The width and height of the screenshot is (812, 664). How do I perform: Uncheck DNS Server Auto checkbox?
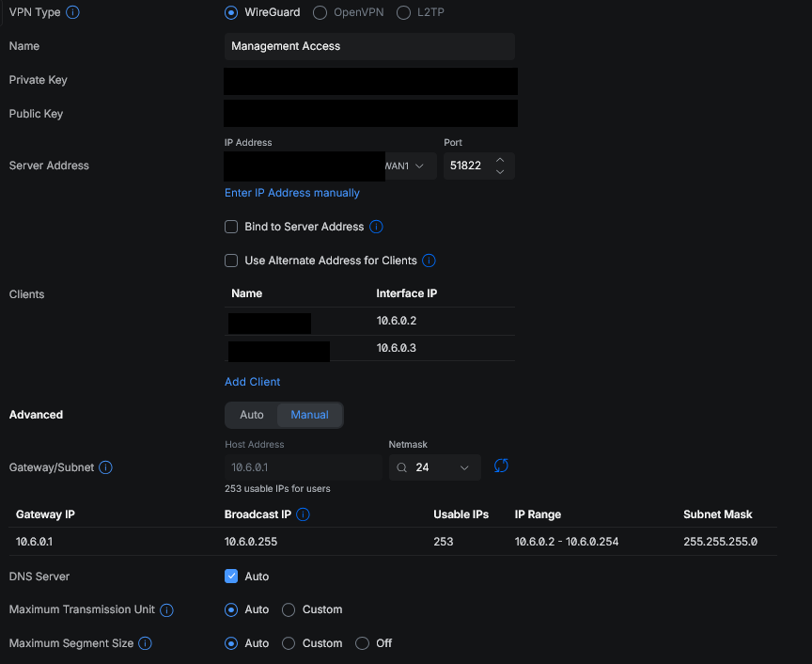click(231, 576)
